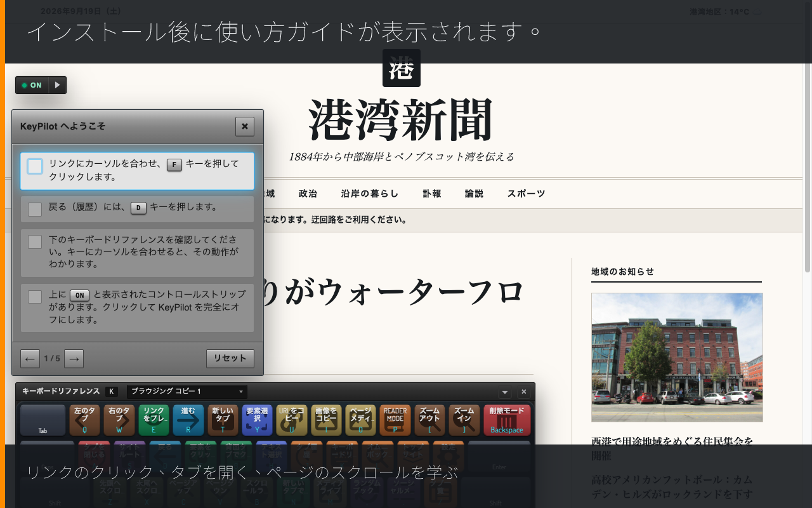Viewport: 812px width, 508px height.
Task: Click the Tab key in keyboard reference
Action: (43, 420)
